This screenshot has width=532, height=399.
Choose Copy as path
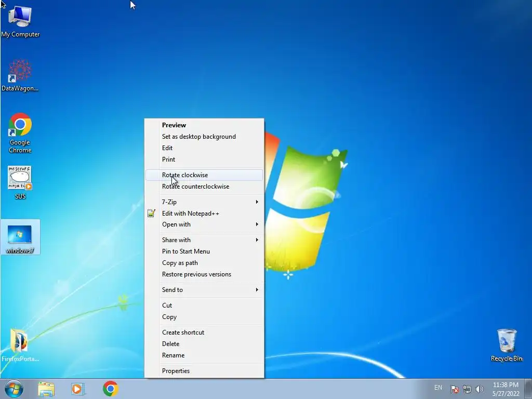(204, 263)
